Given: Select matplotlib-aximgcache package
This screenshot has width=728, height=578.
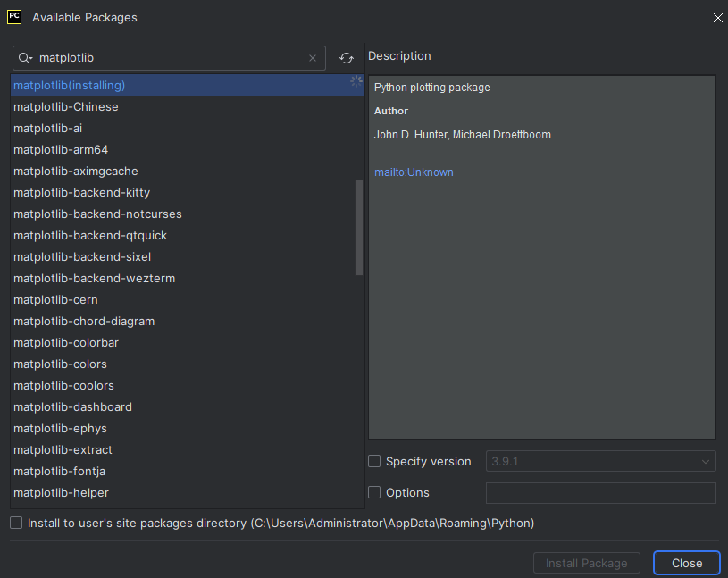Looking at the screenshot, I should click(187, 171).
